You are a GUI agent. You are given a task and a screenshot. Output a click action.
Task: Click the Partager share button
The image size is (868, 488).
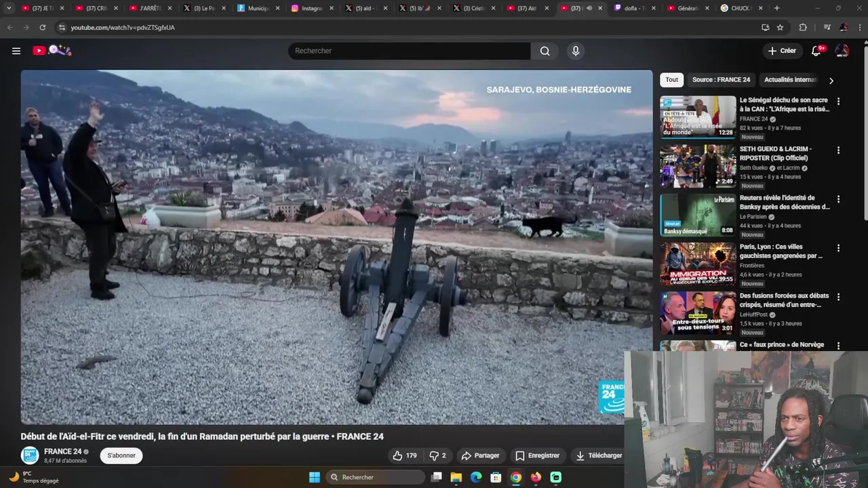(480, 455)
